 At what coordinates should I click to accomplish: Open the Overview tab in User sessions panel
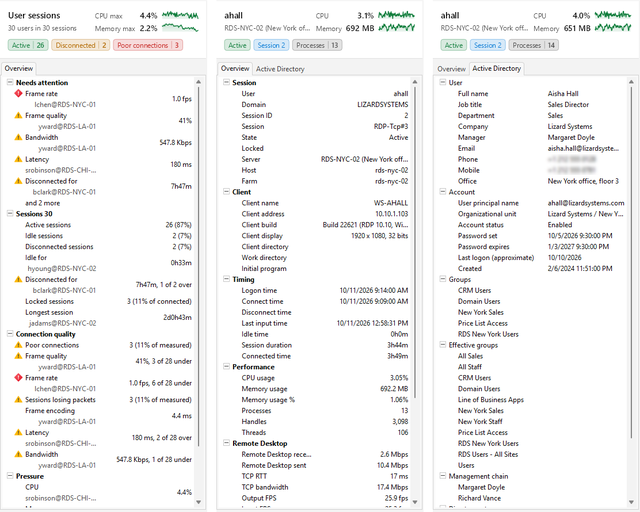pos(19,68)
